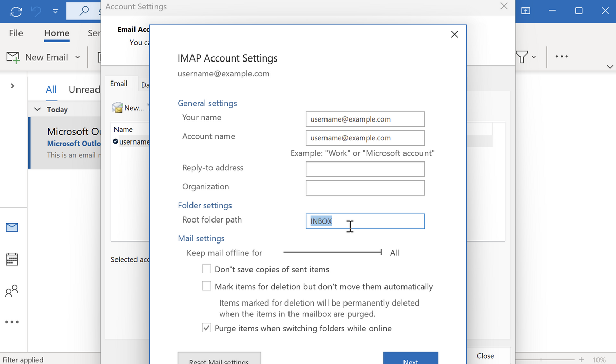The image size is (616, 364).
Task: Click the Search magnifier icon
Action: tap(85, 11)
